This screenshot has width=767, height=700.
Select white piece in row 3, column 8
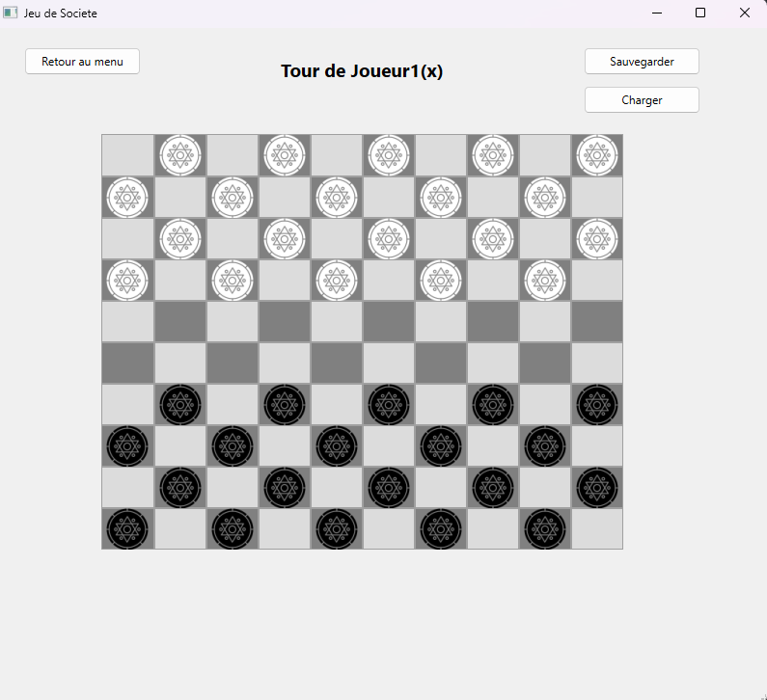(493, 239)
